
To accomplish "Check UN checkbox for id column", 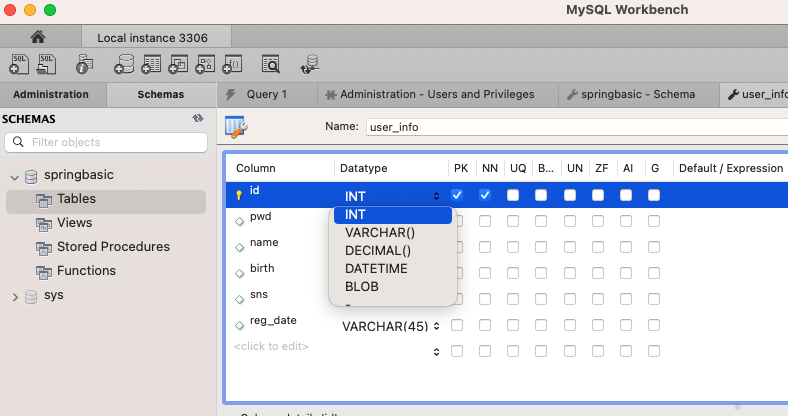I will tap(570, 195).
